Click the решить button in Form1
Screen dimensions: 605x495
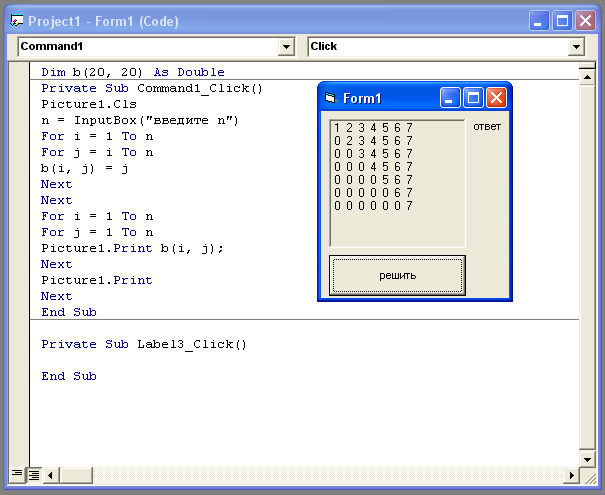pos(397,275)
